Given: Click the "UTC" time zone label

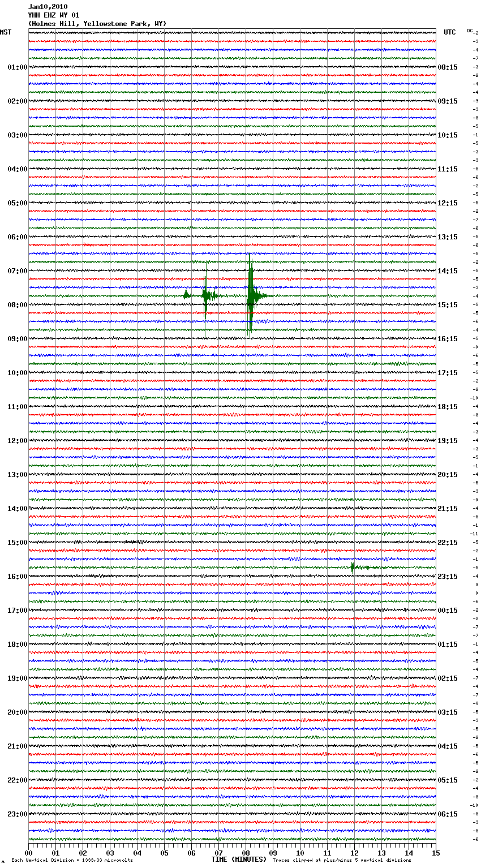Looking at the screenshot, I should click(450, 32).
